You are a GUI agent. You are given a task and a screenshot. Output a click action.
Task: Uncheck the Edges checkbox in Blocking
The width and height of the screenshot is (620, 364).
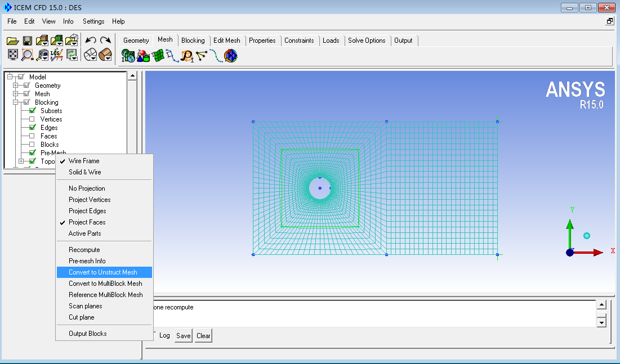[32, 128]
